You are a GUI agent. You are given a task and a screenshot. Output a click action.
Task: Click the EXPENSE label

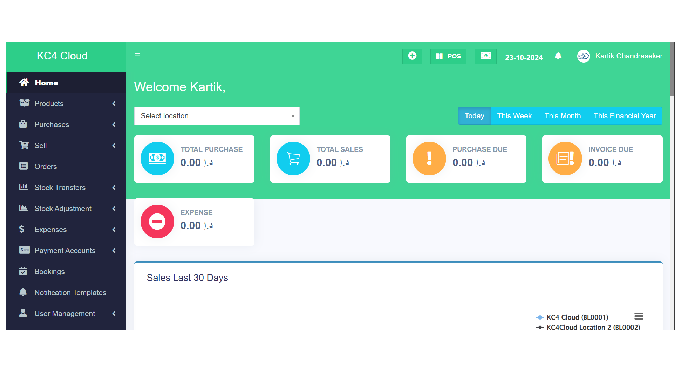click(x=196, y=212)
